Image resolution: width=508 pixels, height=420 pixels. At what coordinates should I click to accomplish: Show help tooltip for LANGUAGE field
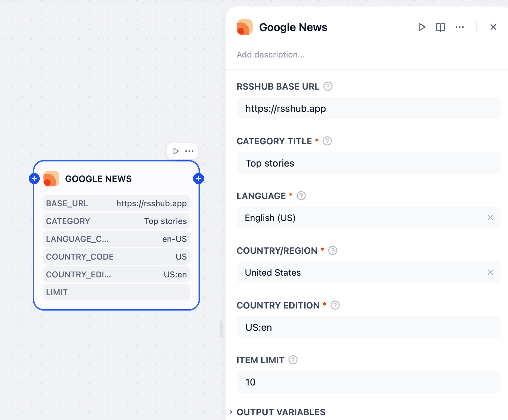pyautogui.click(x=301, y=196)
